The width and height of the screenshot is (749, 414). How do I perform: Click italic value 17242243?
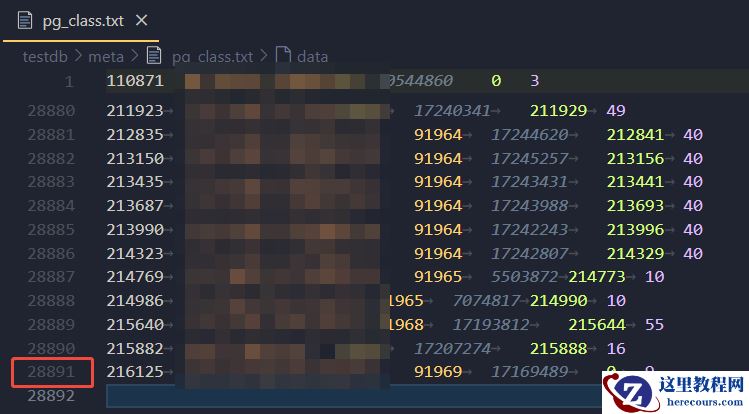coord(529,230)
